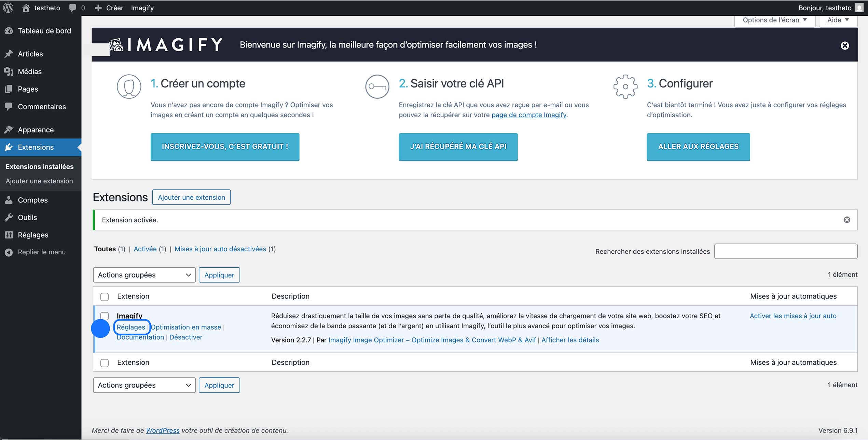Check the select-all extensions checkbox in table header
This screenshot has width=868, height=440.
point(104,297)
